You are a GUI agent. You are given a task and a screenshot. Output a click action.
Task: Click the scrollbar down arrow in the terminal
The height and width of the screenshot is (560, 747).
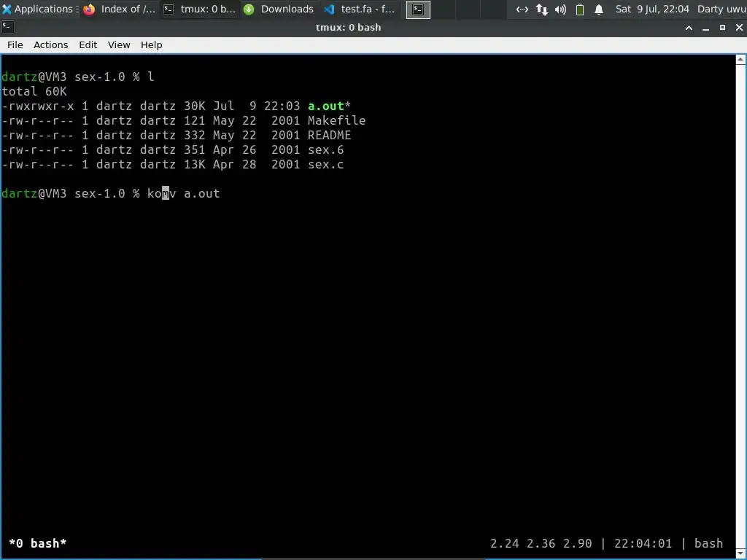(x=740, y=553)
